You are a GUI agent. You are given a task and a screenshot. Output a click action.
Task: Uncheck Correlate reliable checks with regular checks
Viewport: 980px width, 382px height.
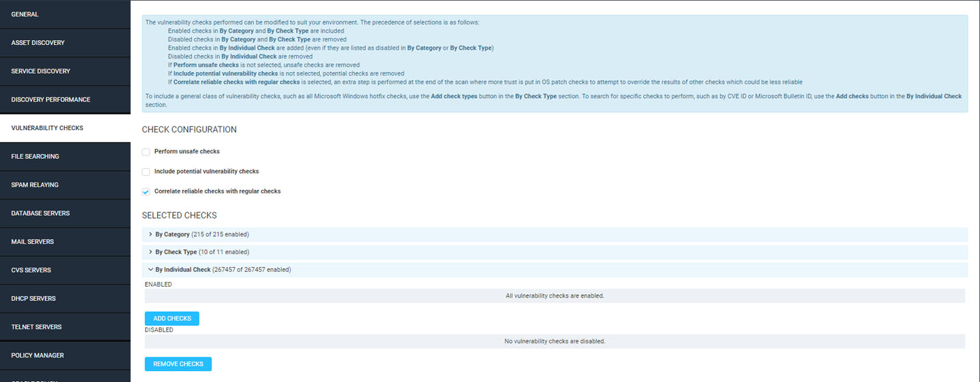click(x=146, y=192)
